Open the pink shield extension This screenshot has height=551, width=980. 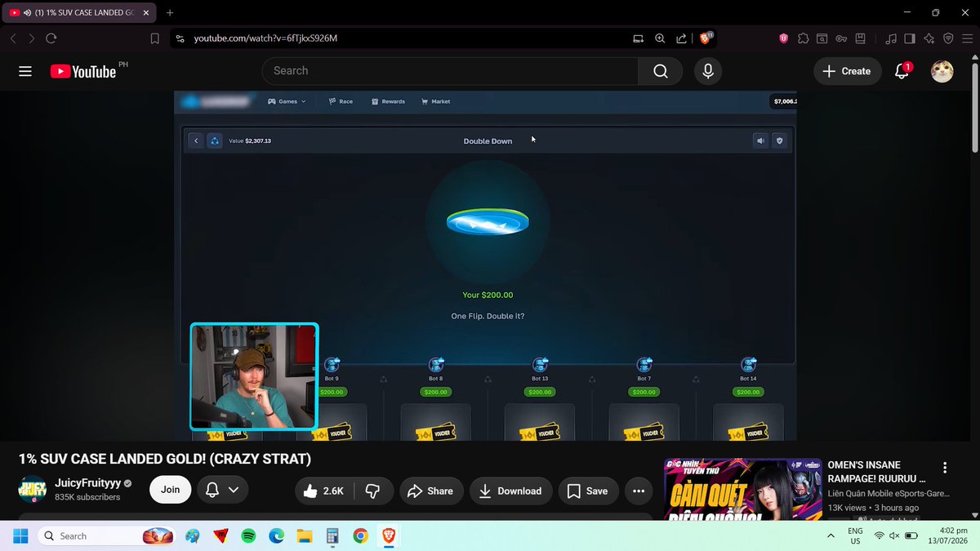pos(784,38)
